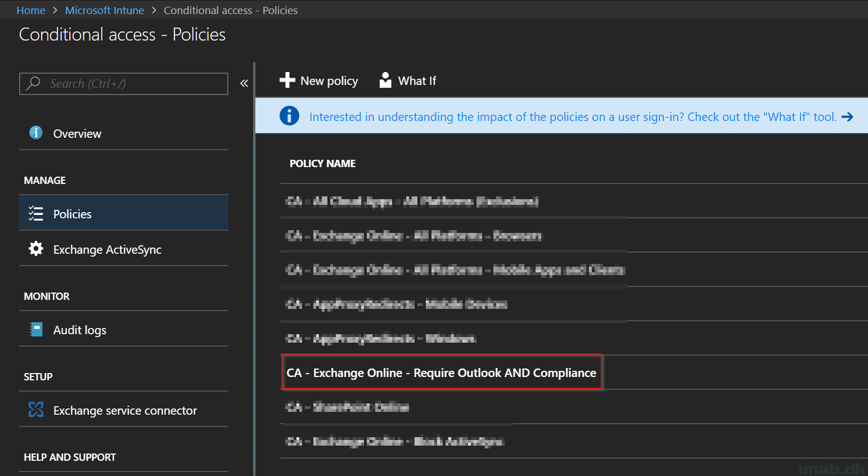This screenshot has height=476, width=868.
Task: Click the plus icon for New policy
Action: click(x=287, y=80)
